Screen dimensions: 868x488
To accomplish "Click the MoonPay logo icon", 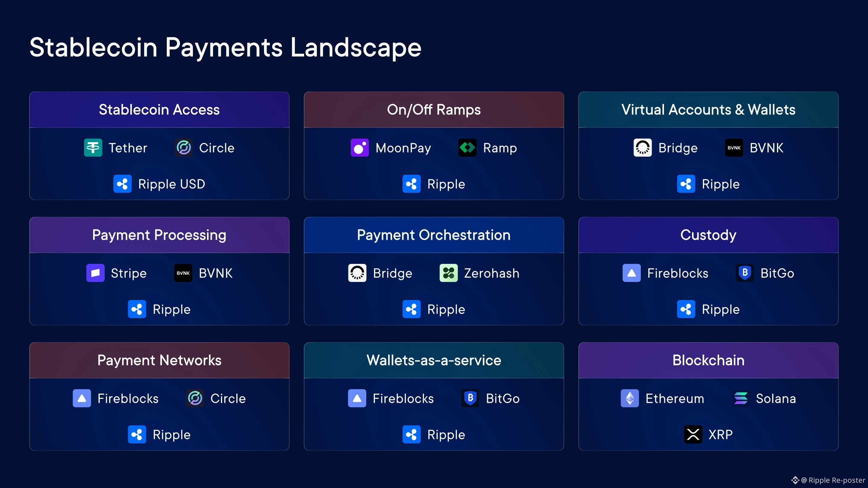I will coord(360,148).
